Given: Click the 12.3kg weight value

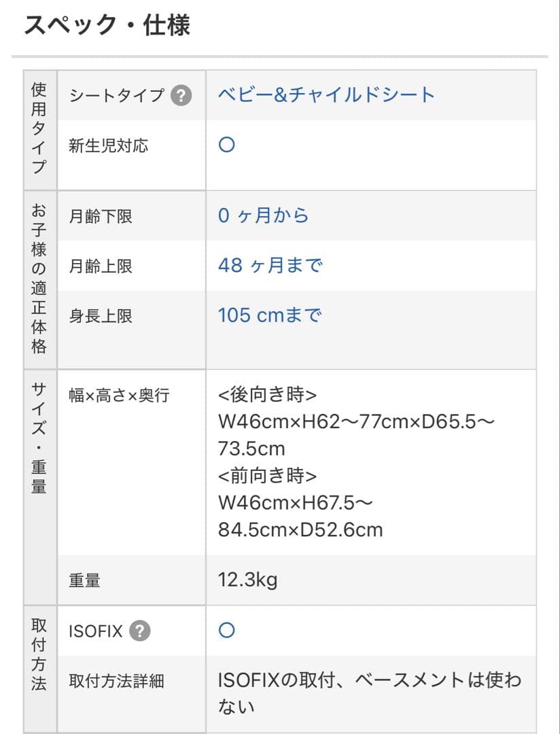Looking at the screenshot, I should click(x=247, y=580).
